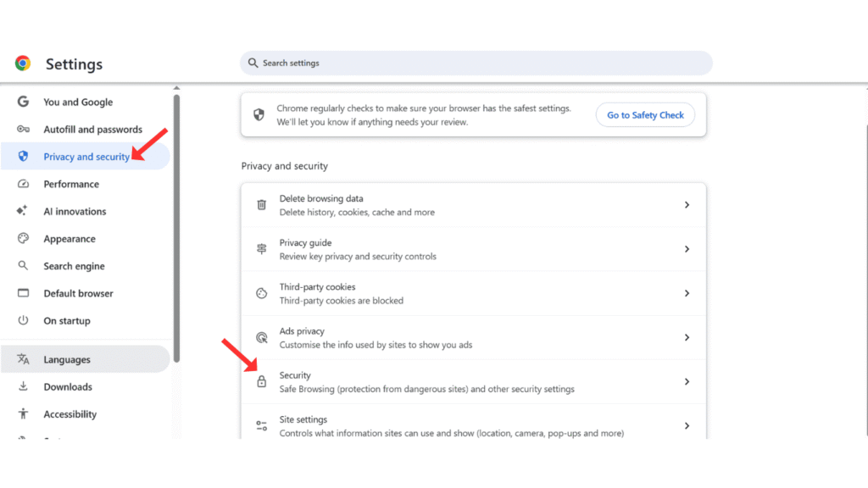Image resolution: width=868 pixels, height=488 pixels.
Task: Click the Third-party cookies cookie icon
Action: coord(262,292)
